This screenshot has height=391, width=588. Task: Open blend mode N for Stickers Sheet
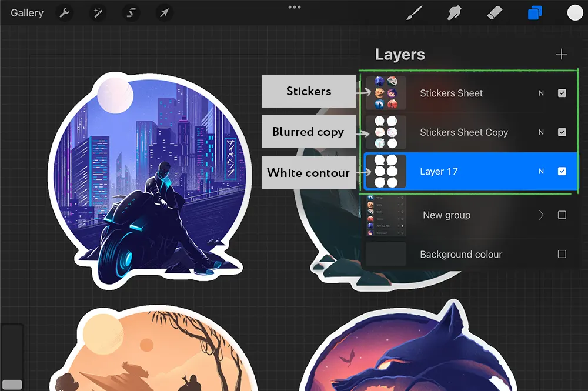[541, 93]
